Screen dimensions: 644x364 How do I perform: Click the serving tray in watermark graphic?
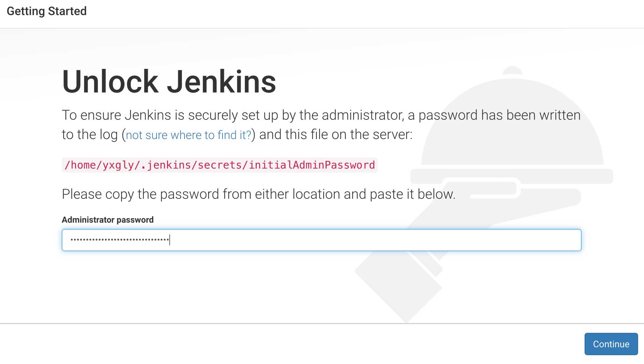point(511,176)
